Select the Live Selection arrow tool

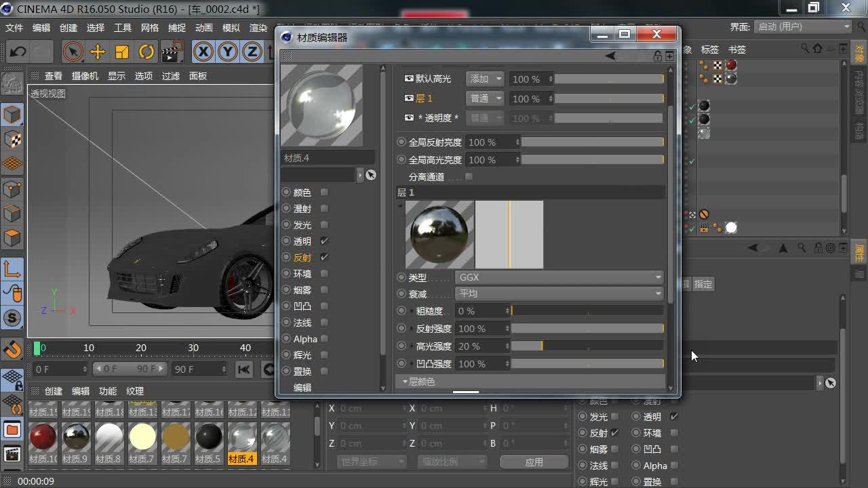pyautogui.click(x=73, y=52)
